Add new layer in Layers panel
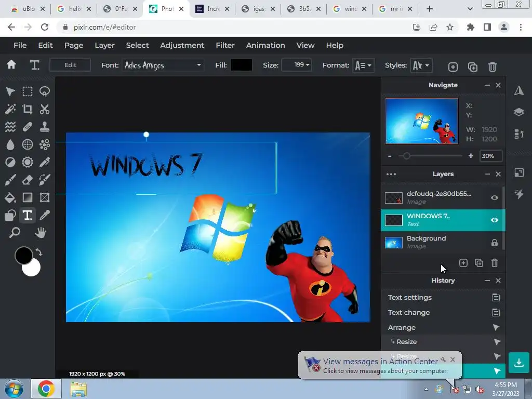 point(463,263)
